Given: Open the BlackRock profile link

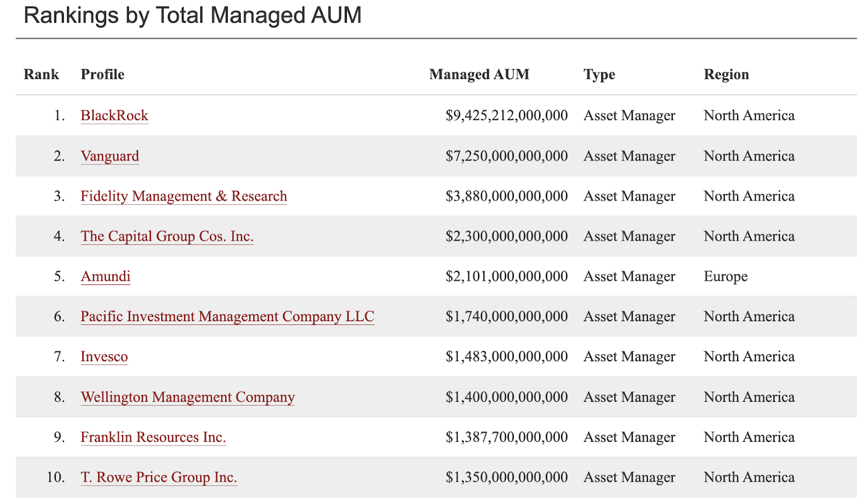Looking at the screenshot, I should click(x=114, y=115).
